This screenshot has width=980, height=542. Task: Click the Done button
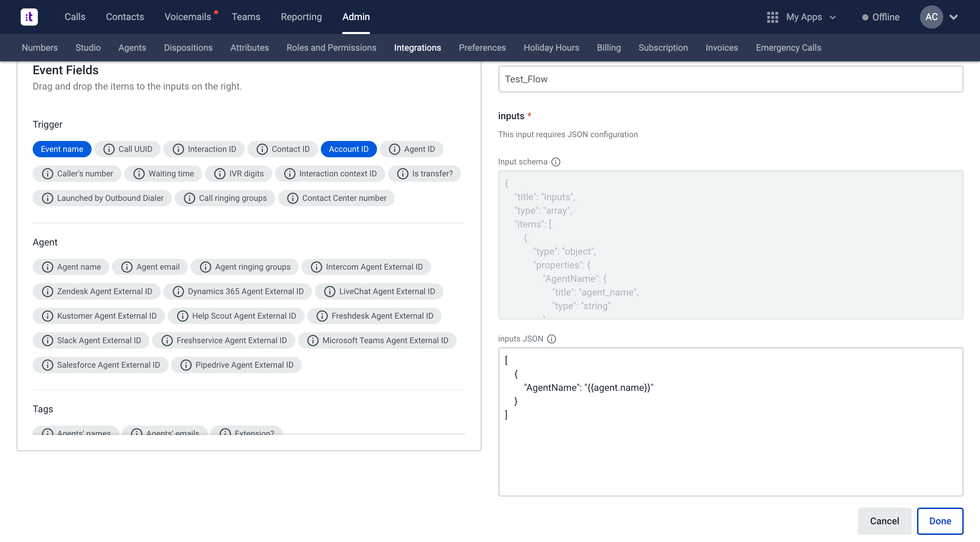940,521
